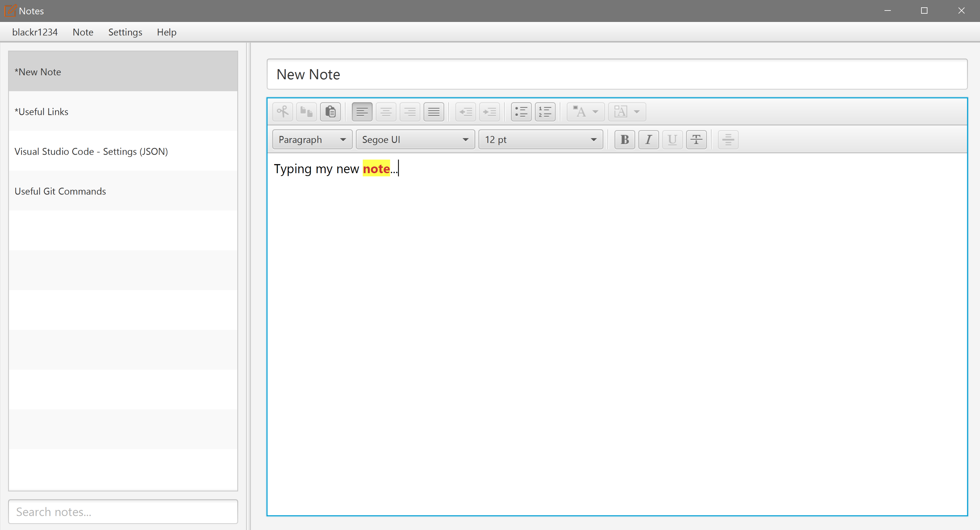The image size is (980, 530).
Task: Maximize the Notes window
Action: 924,11
